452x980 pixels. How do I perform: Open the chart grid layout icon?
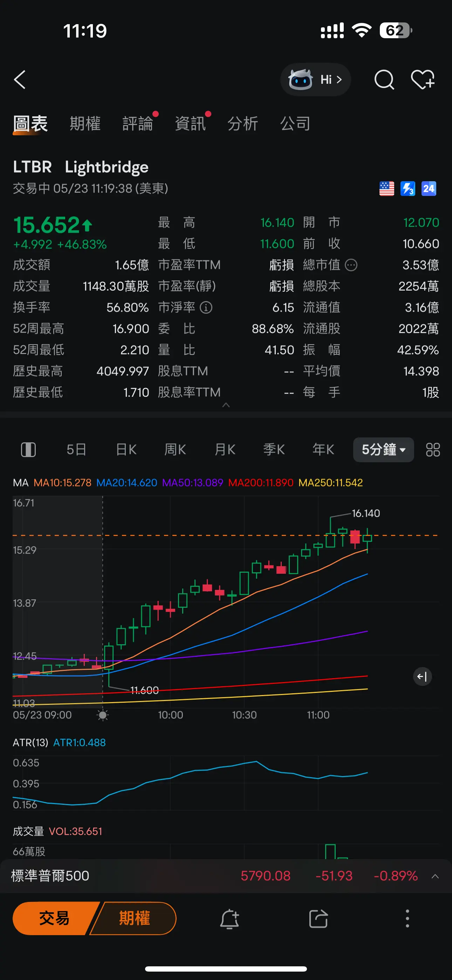[433, 450]
